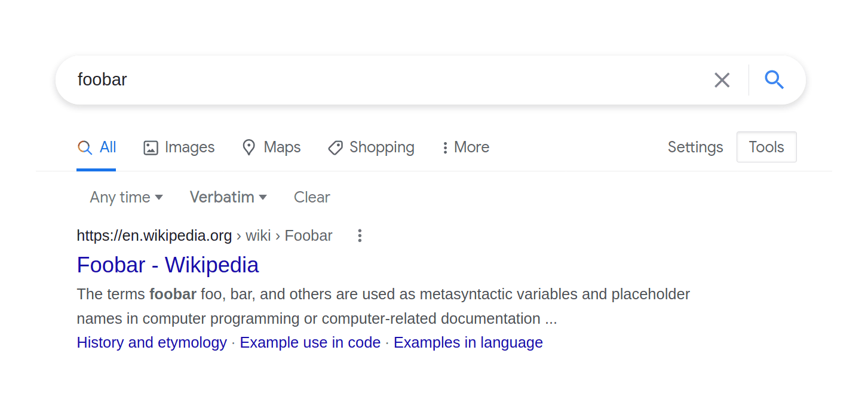Screen dimensions: 868x399
Task: Click the Images tab camera icon
Action: [151, 147]
